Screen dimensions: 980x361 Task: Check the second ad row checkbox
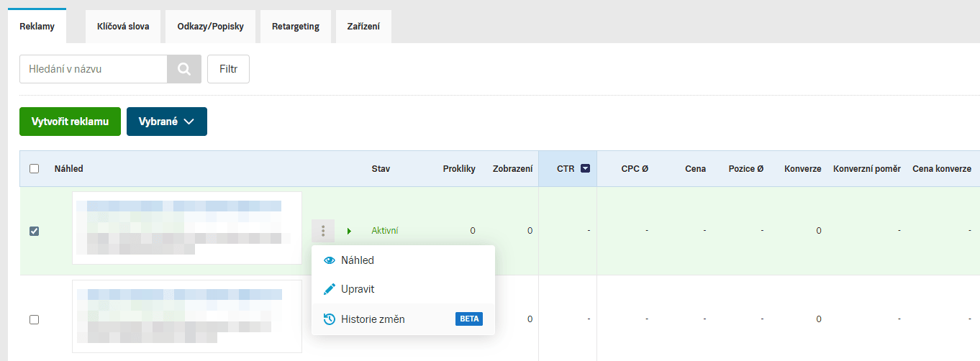click(34, 319)
